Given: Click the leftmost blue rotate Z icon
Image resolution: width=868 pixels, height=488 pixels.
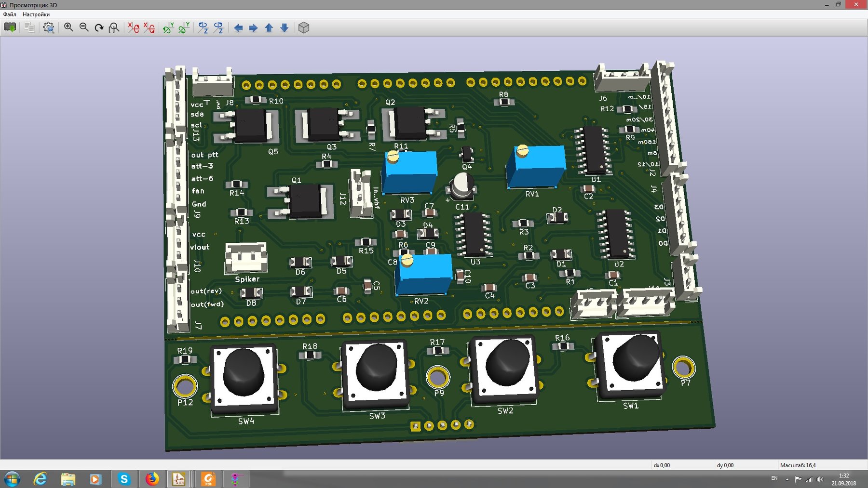Looking at the screenshot, I should [x=203, y=27].
